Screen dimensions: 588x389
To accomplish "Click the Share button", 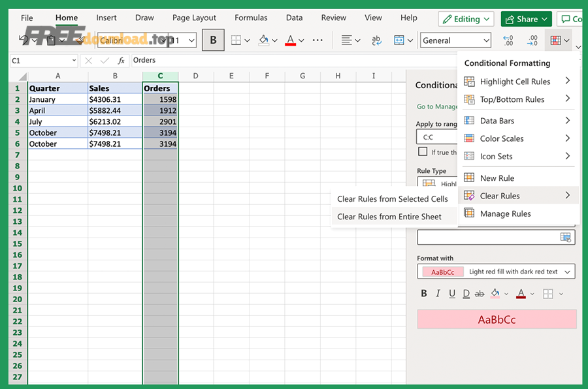I will [526, 19].
